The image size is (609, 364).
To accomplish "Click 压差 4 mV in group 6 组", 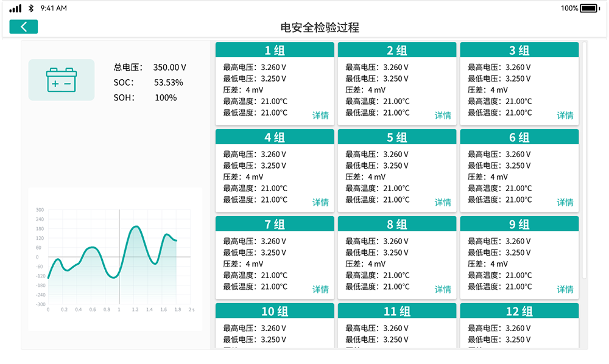I will pos(488,177).
